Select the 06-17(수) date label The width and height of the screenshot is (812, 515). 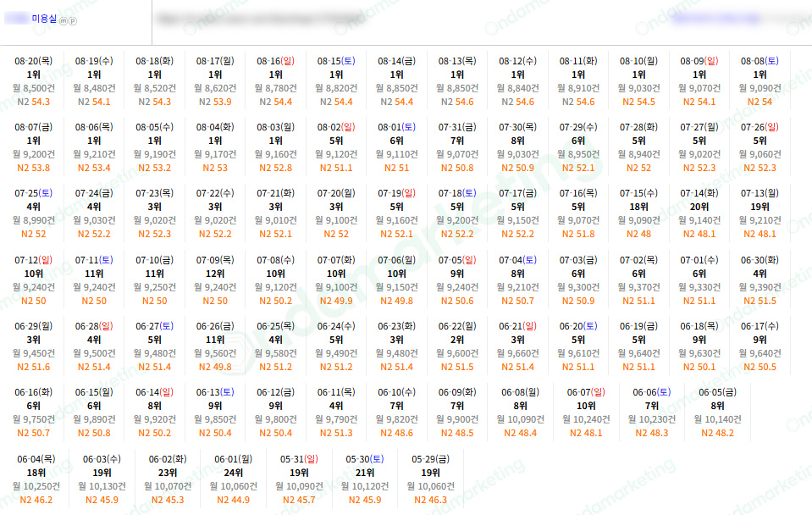pyautogui.click(x=760, y=326)
